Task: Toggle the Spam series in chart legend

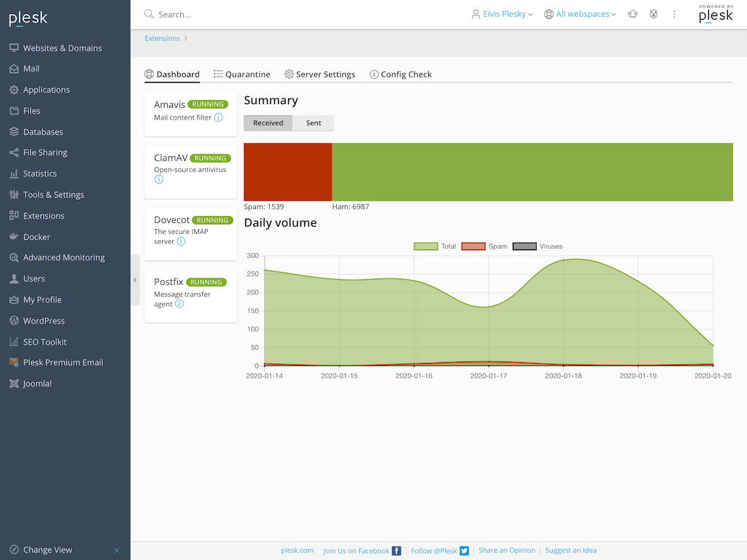Action: [x=474, y=246]
